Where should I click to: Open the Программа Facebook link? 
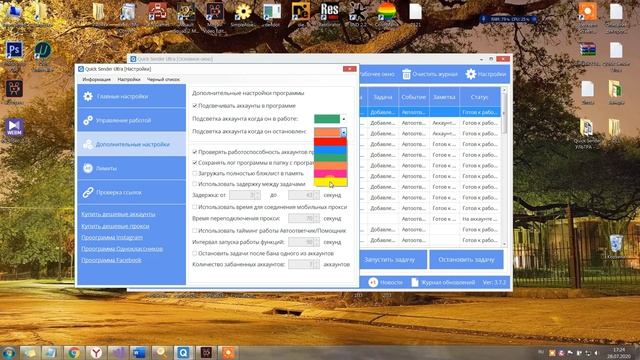tap(111, 260)
